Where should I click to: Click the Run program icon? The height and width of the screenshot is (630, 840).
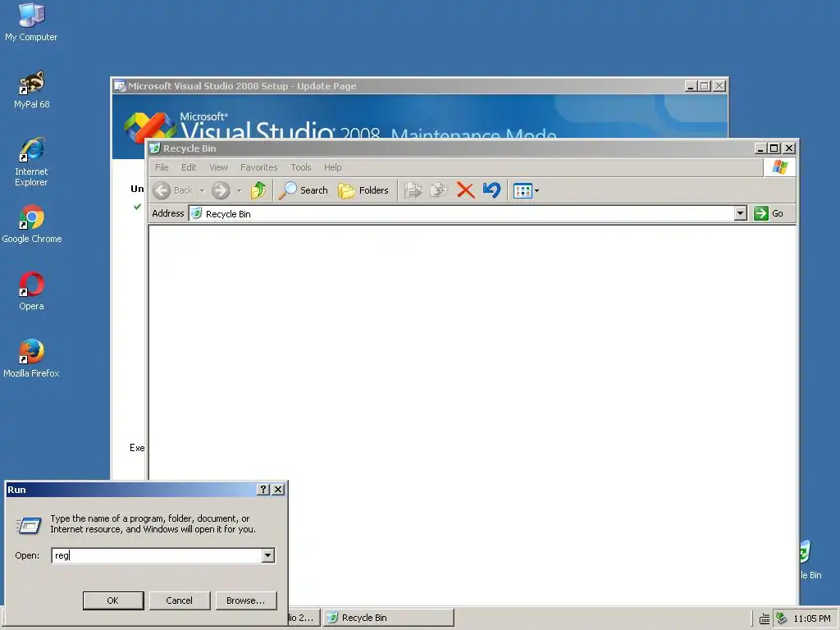(29, 525)
